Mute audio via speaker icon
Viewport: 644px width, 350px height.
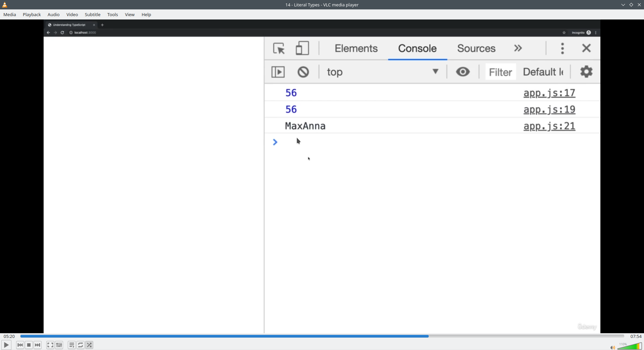pos(612,347)
